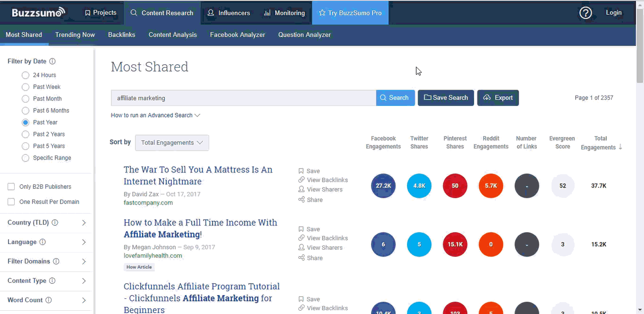644x314 pixels.
Task: Enable Only B2B Publishers checkbox
Action: [x=11, y=187]
